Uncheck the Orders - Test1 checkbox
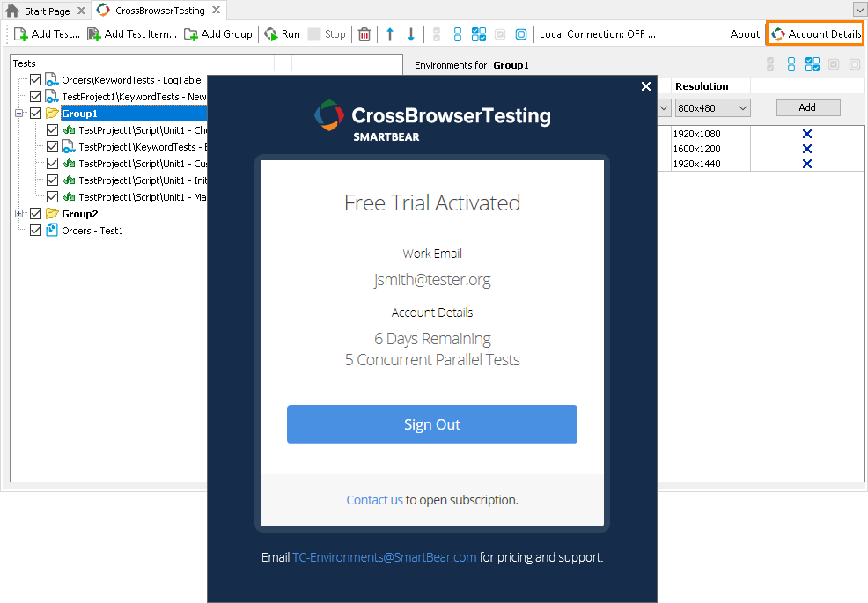 (x=35, y=231)
